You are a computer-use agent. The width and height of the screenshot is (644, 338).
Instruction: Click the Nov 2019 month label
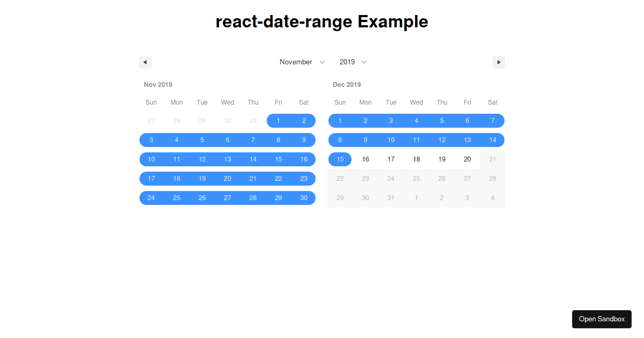pos(158,84)
